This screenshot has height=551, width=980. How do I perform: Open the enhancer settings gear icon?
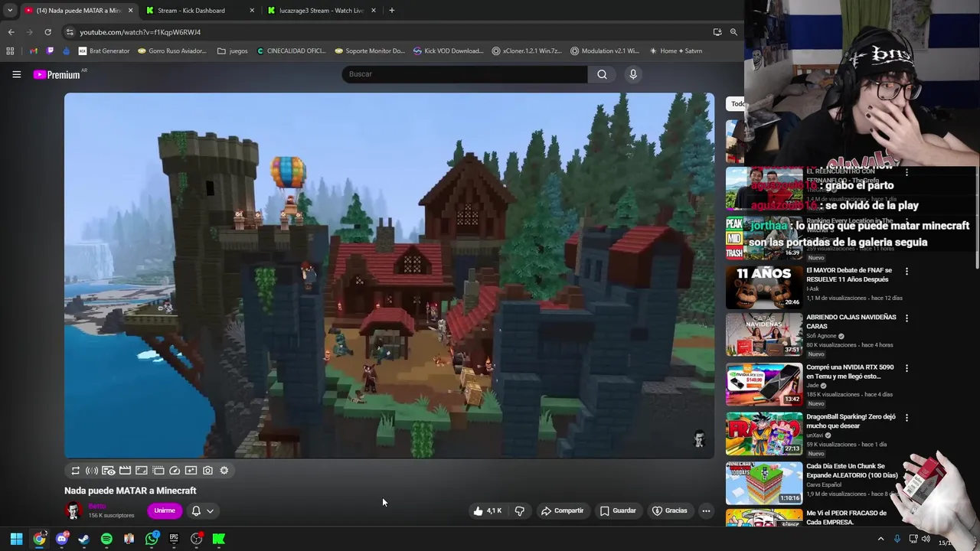coord(224,471)
